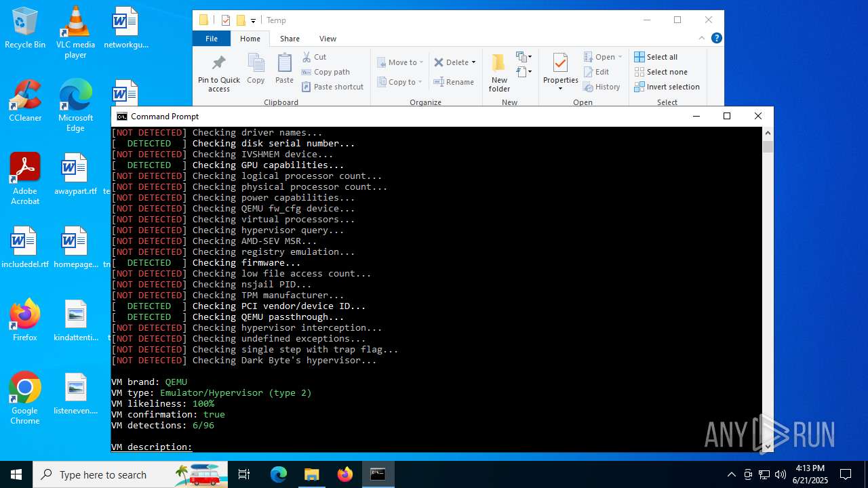Click the Command Prompt scrollbar thumb
Image resolution: width=868 pixels, height=488 pixels.
(768, 146)
